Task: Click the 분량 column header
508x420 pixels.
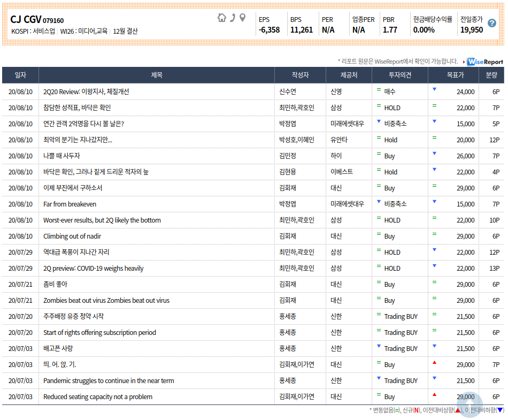Action: 491,75
